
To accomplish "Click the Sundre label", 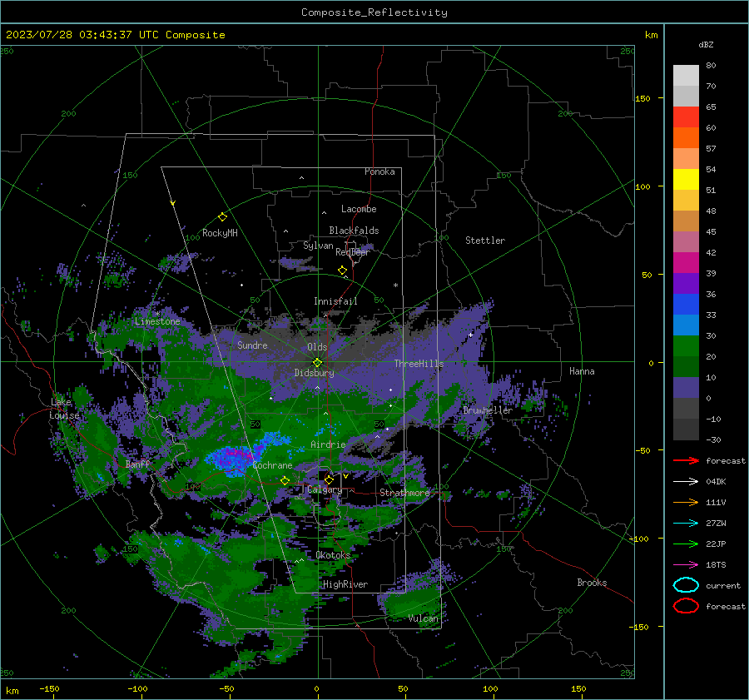I will (x=252, y=345).
